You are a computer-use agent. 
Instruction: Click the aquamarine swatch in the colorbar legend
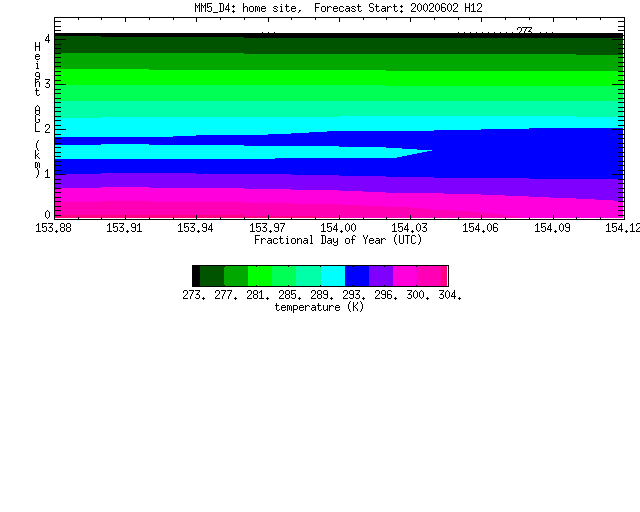coord(309,276)
